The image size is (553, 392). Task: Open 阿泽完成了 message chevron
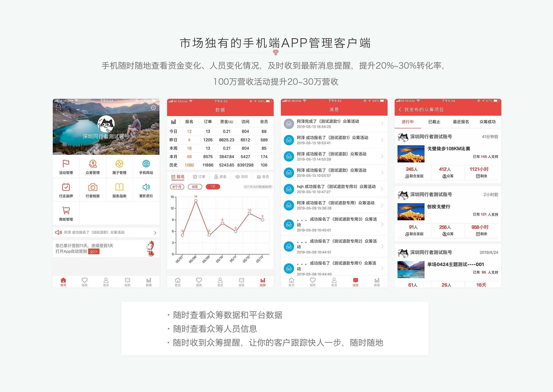[x=382, y=124]
